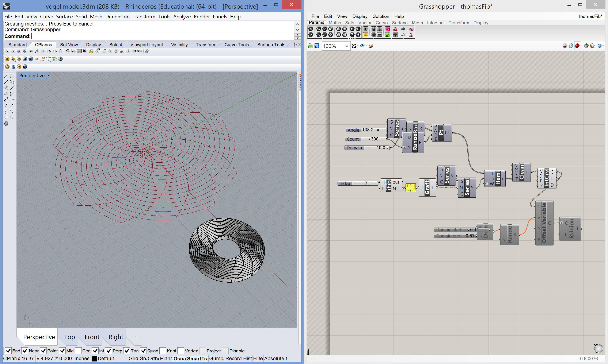Click the pink flask icon in Params
This screenshot has width=608, height=364.
coord(411,35)
